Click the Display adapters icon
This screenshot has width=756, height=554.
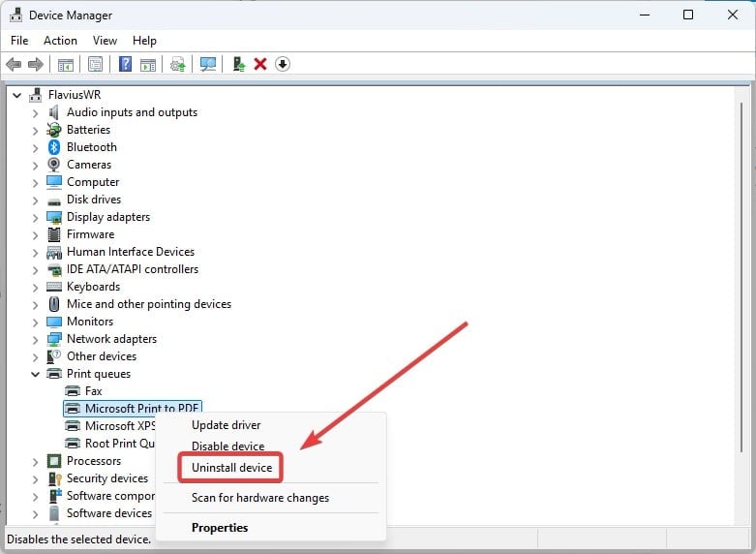(x=54, y=217)
